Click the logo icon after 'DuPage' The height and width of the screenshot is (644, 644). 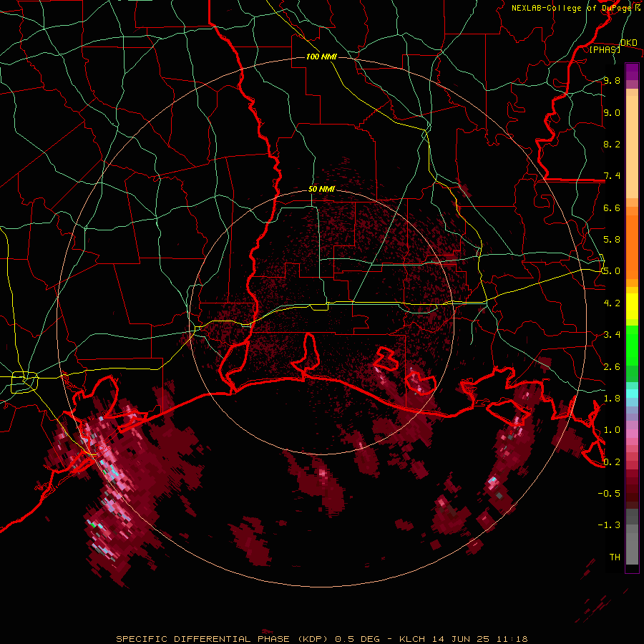(x=638, y=7)
